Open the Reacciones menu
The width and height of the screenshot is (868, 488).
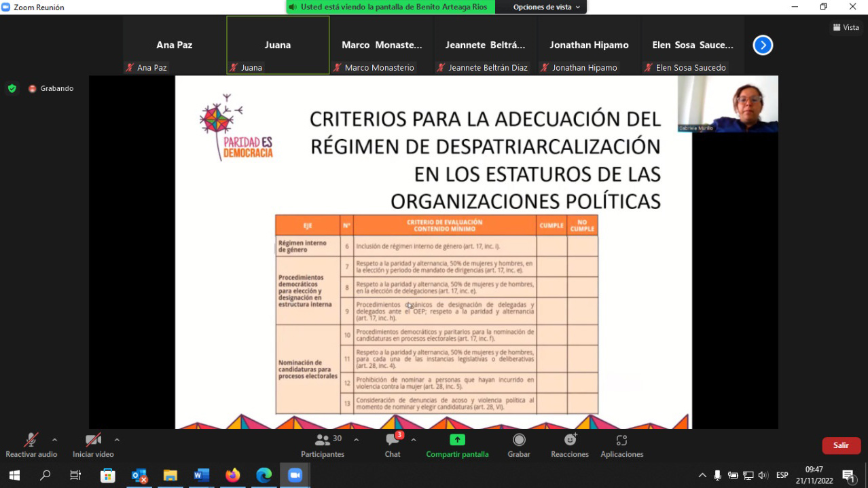point(569,445)
